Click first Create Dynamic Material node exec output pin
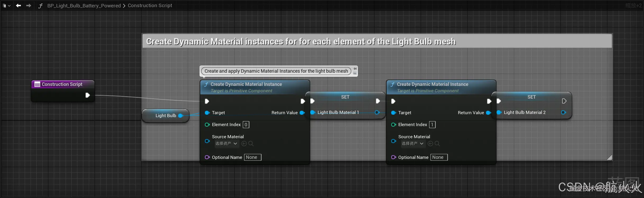Viewport: 644px width, 198px height. point(303,101)
